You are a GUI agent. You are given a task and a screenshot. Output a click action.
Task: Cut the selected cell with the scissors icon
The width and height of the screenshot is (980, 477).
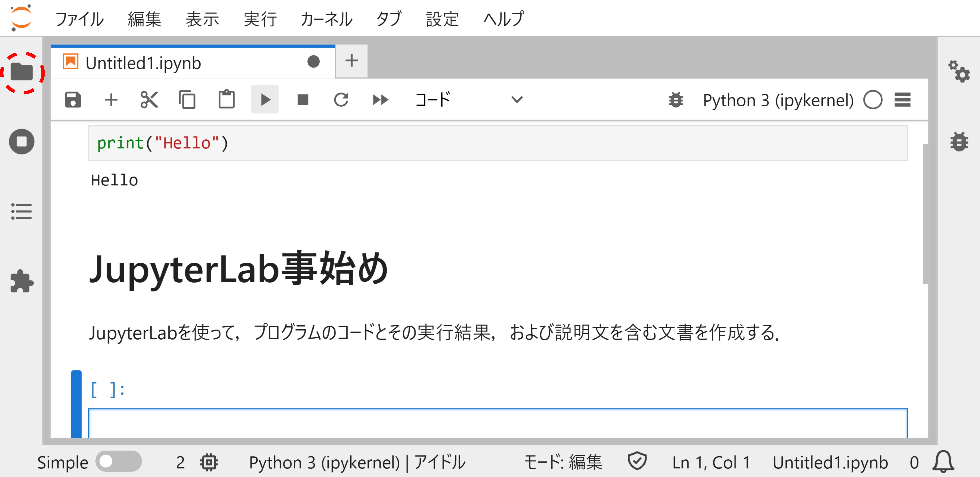[x=149, y=100]
